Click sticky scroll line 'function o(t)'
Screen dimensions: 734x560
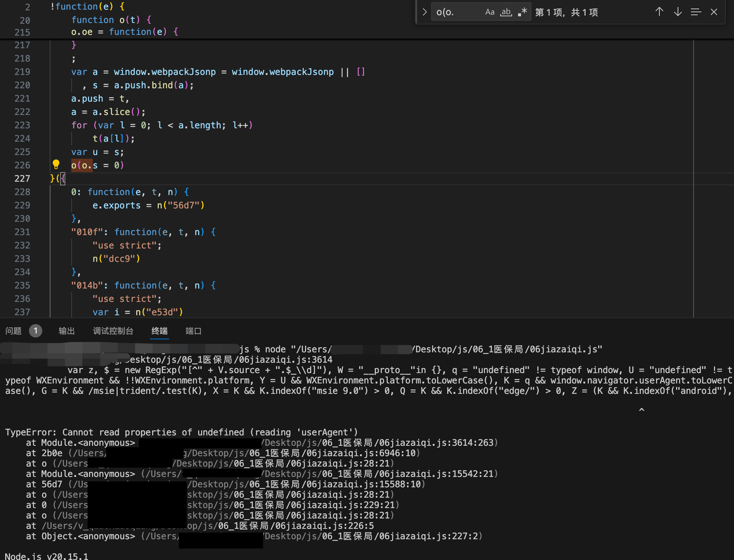[x=111, y=20]
